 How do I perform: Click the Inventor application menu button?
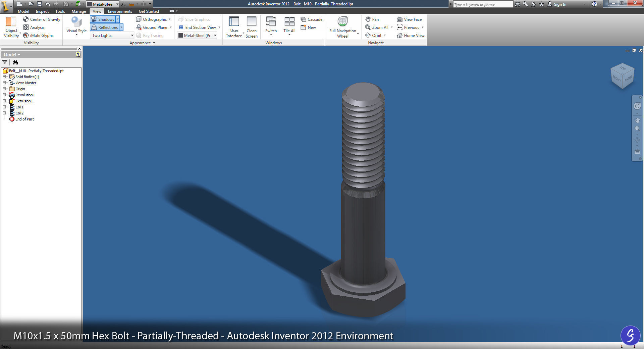click(x=7, y=6)
